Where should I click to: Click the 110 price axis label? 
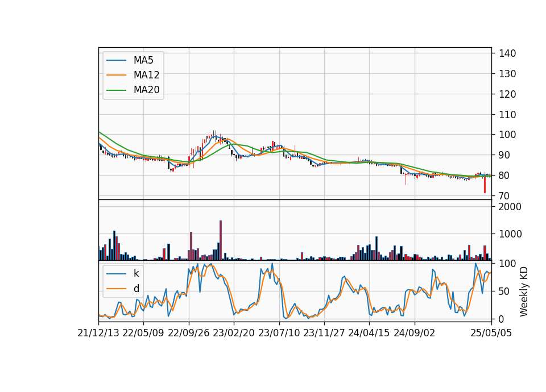click(507, 114)
